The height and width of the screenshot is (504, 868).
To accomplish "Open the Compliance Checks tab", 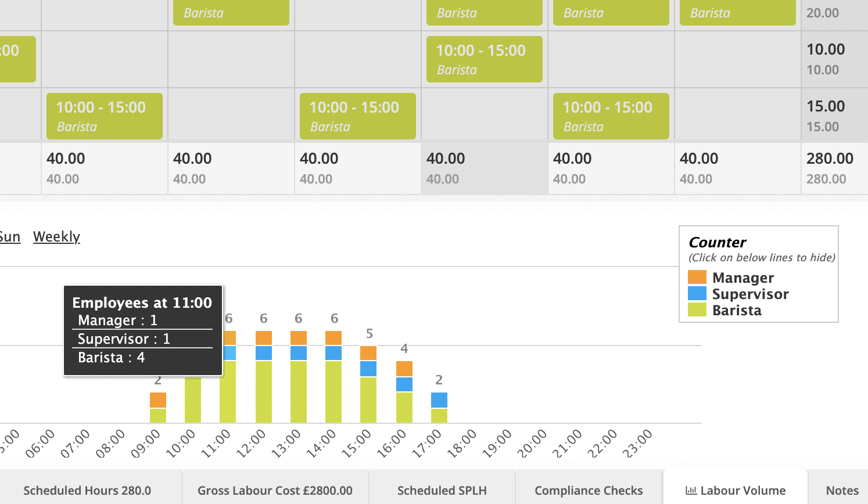I will (x=588, y=490).
